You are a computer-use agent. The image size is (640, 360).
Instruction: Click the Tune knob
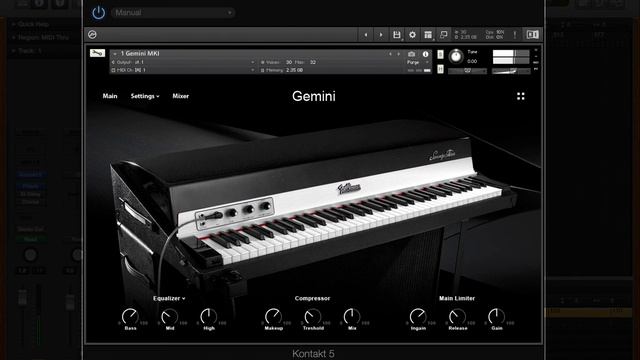coord(456,56)
